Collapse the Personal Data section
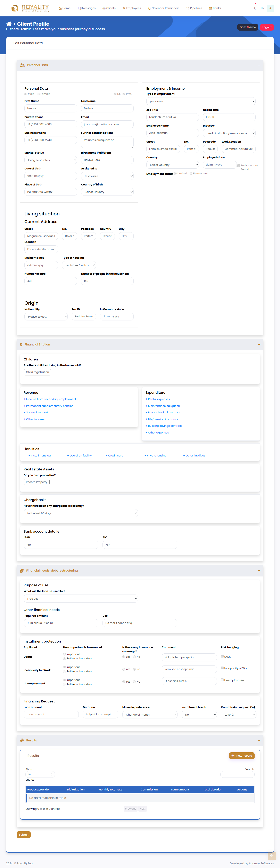This screenshot has height=868, width=280. (259, 65)
